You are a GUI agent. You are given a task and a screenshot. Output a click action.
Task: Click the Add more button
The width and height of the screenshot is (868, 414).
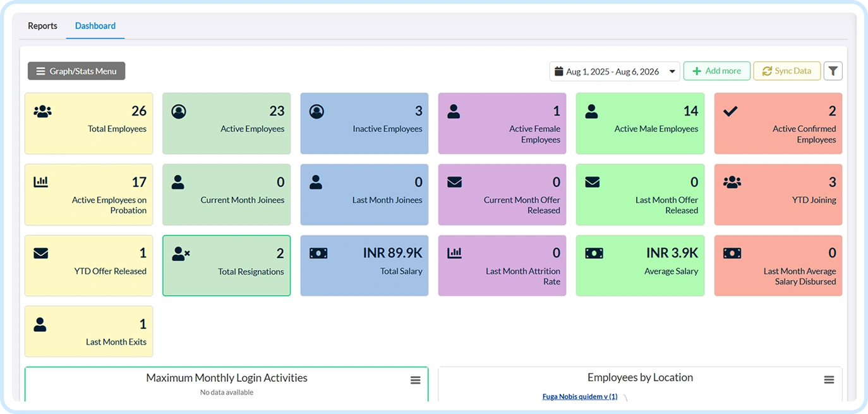717,71
